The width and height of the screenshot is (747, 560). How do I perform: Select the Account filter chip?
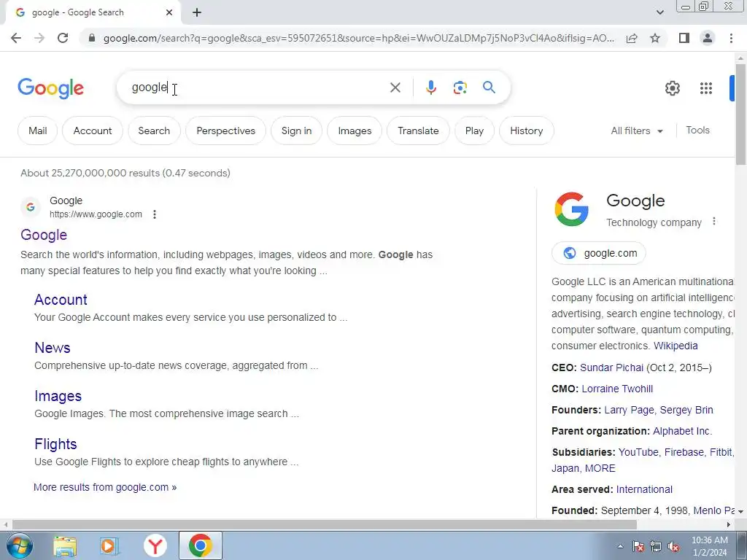pyautogui.click(x=93, y=131)
